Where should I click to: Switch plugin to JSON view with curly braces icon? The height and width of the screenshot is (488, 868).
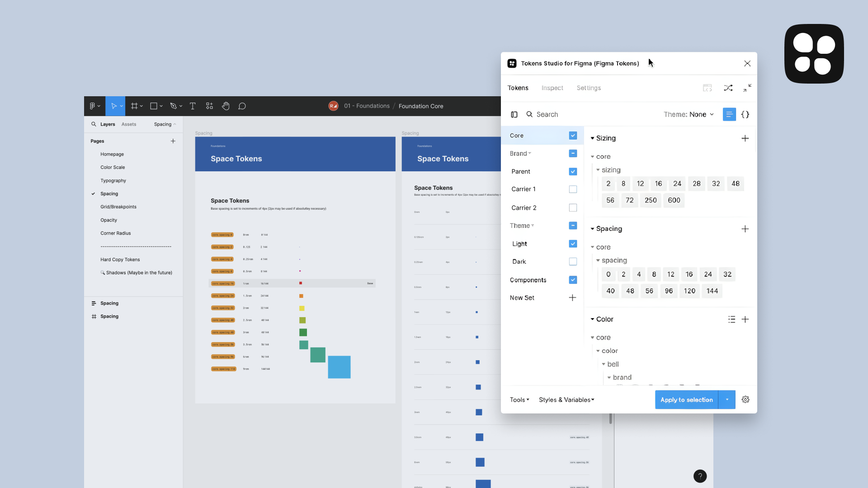pyautogui.click(x=745, y=114)
